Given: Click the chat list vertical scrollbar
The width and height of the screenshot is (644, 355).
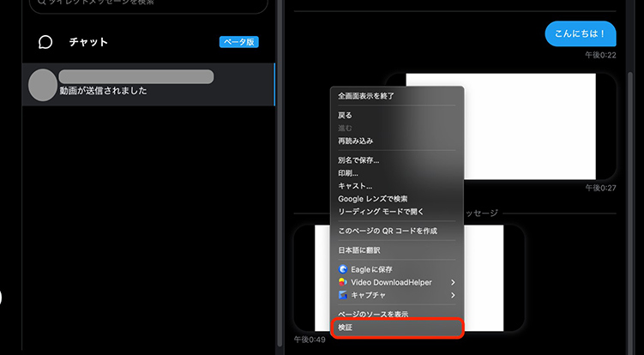Looking at the screenshot, I should [x=280, y=172].
